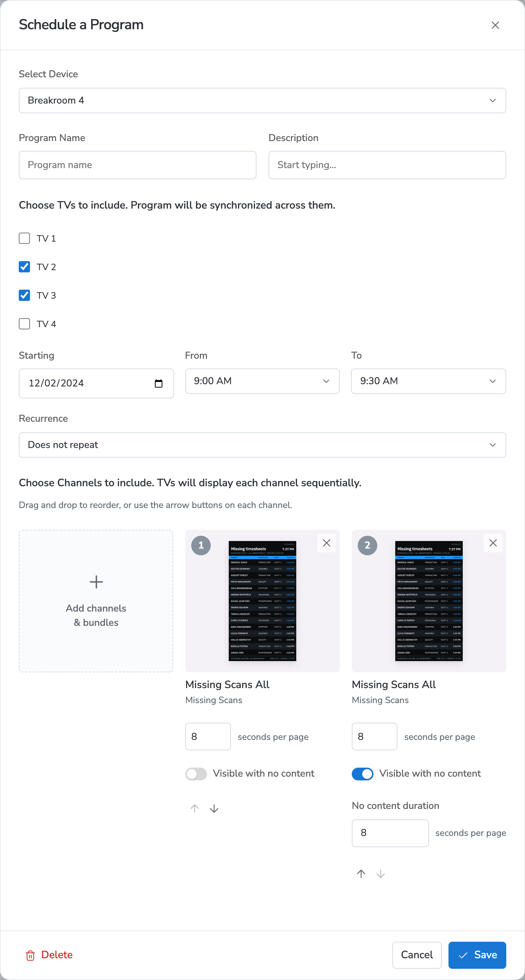Edit seconds per page for channel 2

[375, 737]
